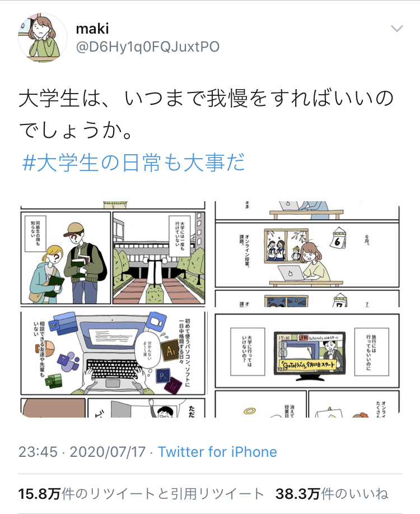Open the 23:45 · 2020/07/17 timestamp
Viewport: 420px width, 514px height.
pyautogui.click(x=82, y=452)
